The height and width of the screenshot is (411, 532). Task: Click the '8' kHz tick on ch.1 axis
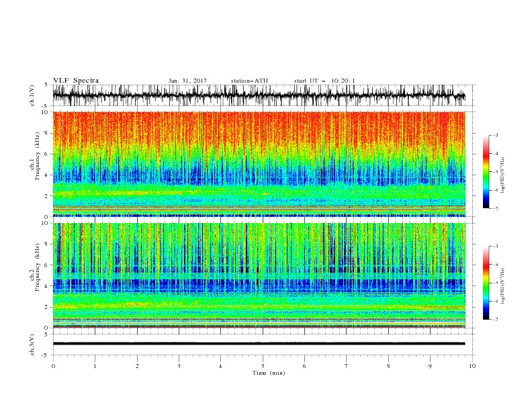pyautogui.click(x=47, y=133)
